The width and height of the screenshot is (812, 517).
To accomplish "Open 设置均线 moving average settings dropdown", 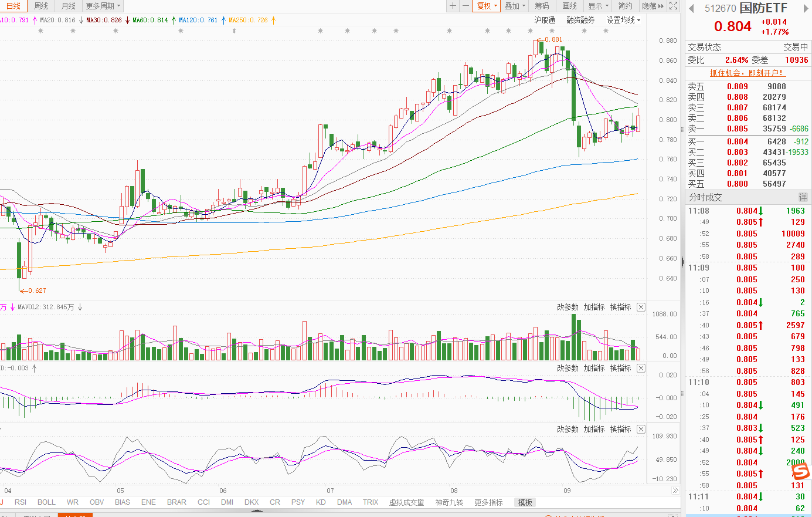I will point(623,20).
